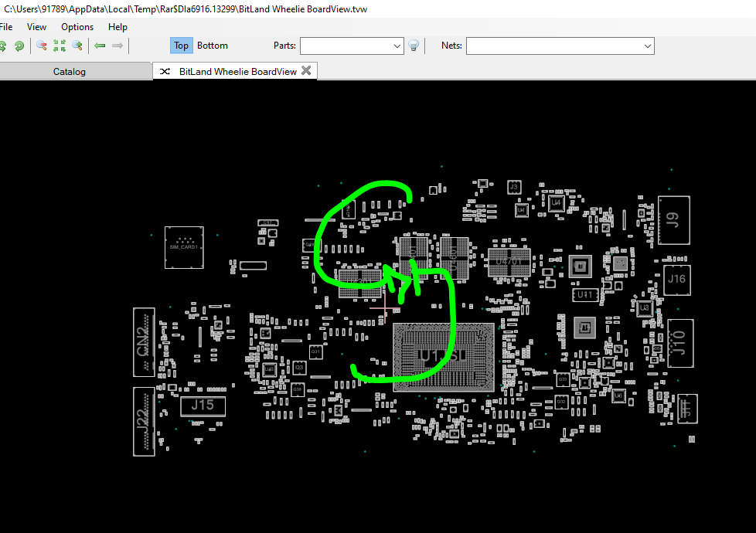Click the zoom-to-fit green arrows icon
The width and height of the screenshot is (756, 533).
click(x=60, y=46)
